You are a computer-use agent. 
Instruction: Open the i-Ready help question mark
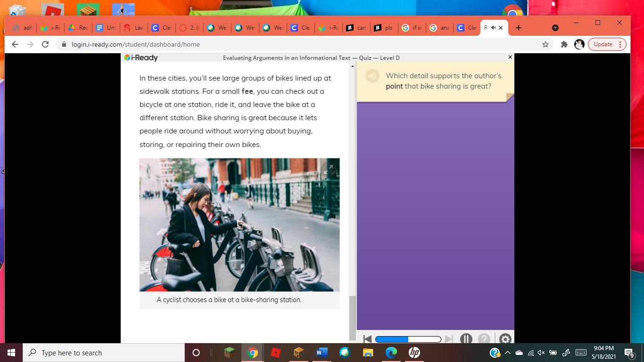tap(484, 339)
